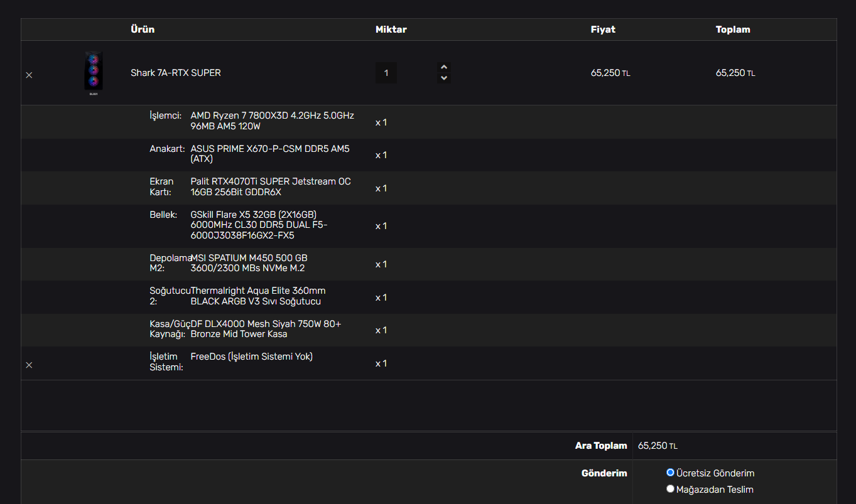856x504 pixels.
Task: Remove the FreeDos operating system item
Action: (29, 365)
